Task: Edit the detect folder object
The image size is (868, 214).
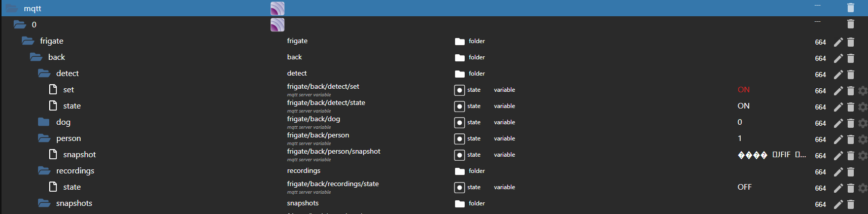Action: [838, 75]
